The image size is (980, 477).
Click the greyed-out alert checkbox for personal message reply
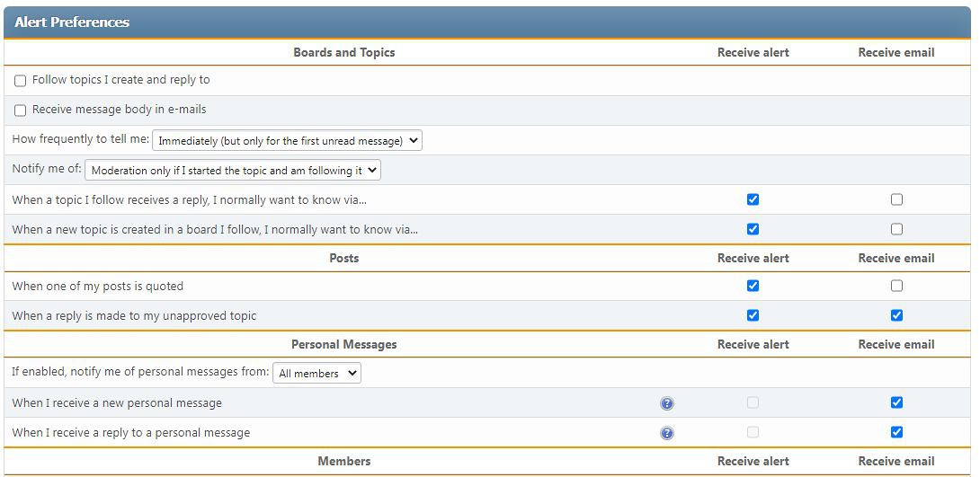[x=753, y=432]
